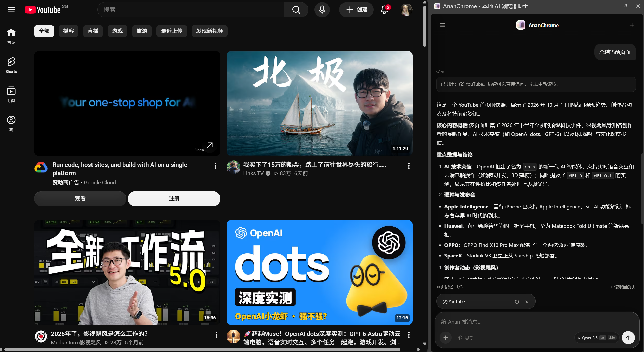The height and width of the screenshot is (352, 644).
Task: Click the ad's 注册 button
Action: (174, 199)
